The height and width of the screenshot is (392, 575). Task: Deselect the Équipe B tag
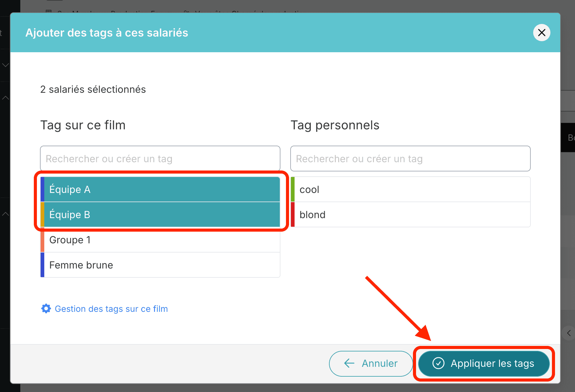point(160,214)
